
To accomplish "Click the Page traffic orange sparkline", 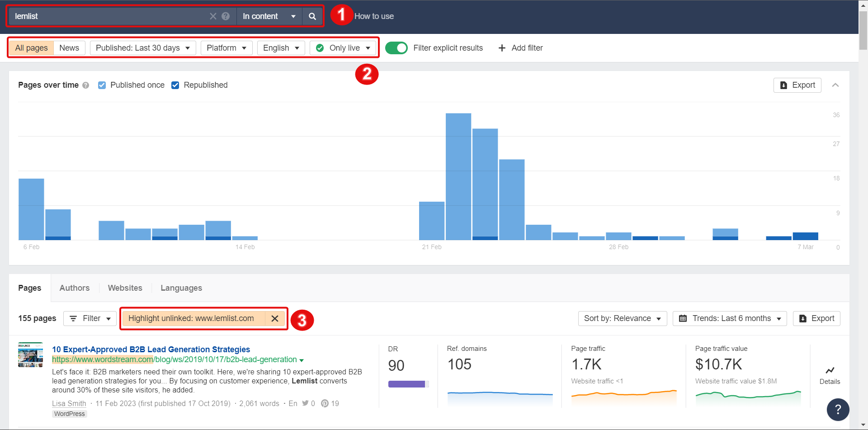I will [x=624, y=397].
